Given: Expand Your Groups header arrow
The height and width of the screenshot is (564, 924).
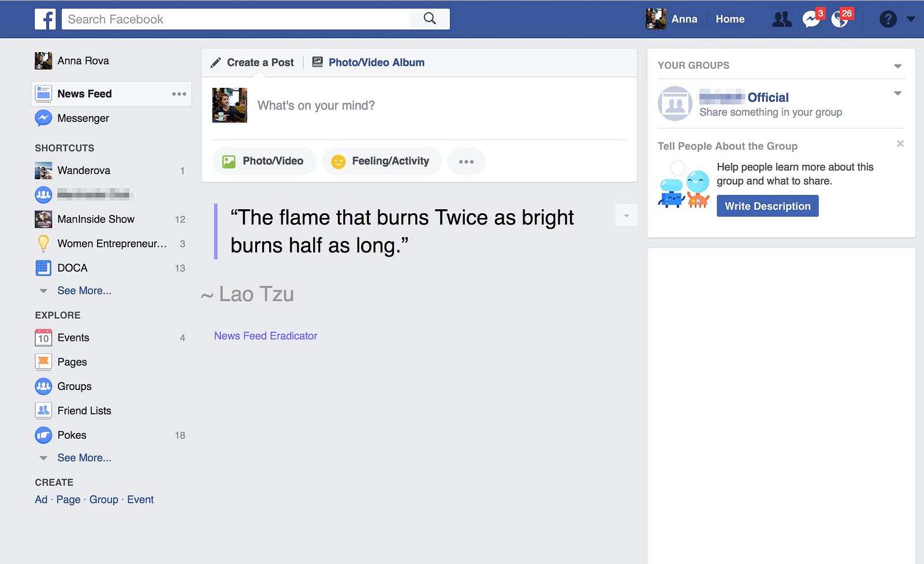Looking at the screenshot, I should pyautogui.click(x=897, y=66).
